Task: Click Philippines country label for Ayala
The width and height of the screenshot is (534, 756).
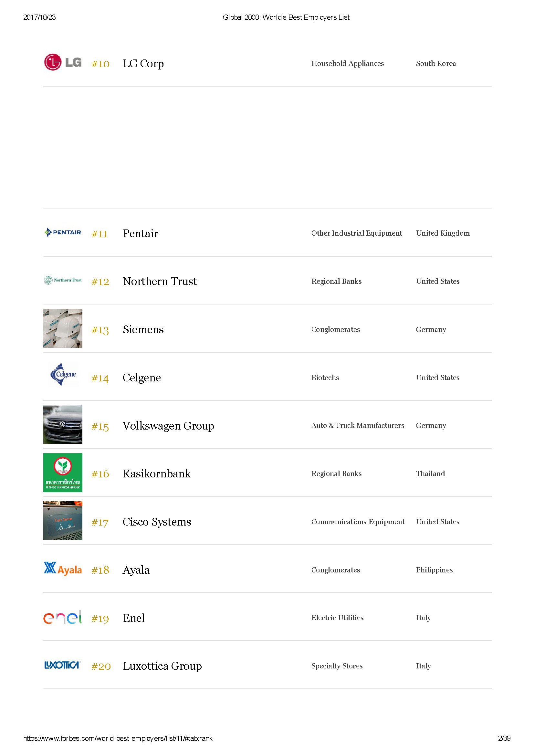Action: (x=434, y=570)
